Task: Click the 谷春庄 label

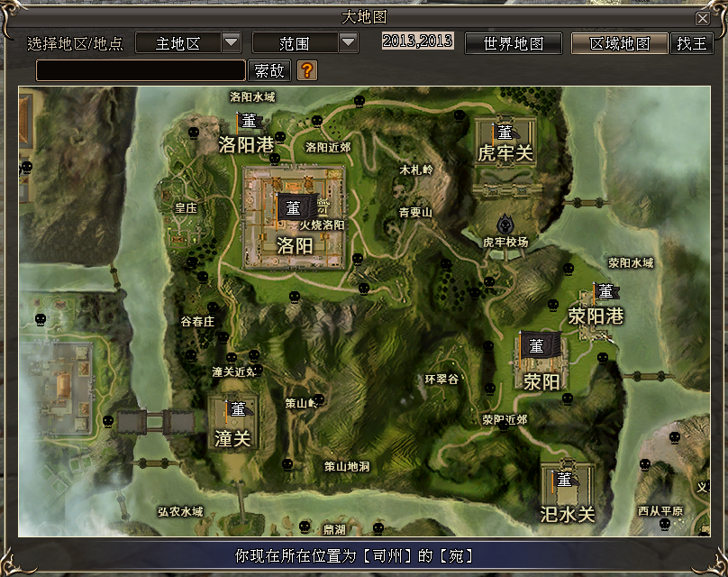Action: click(x=197, y=322)
